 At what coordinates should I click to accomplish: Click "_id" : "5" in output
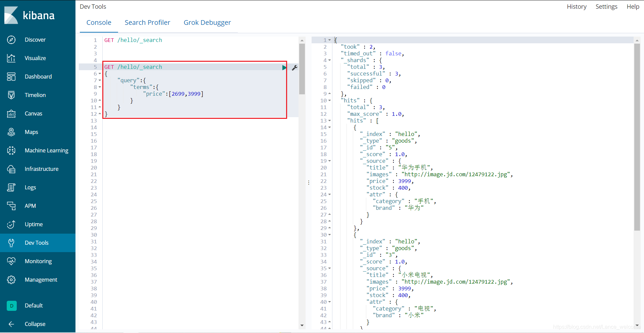point(379,147)
